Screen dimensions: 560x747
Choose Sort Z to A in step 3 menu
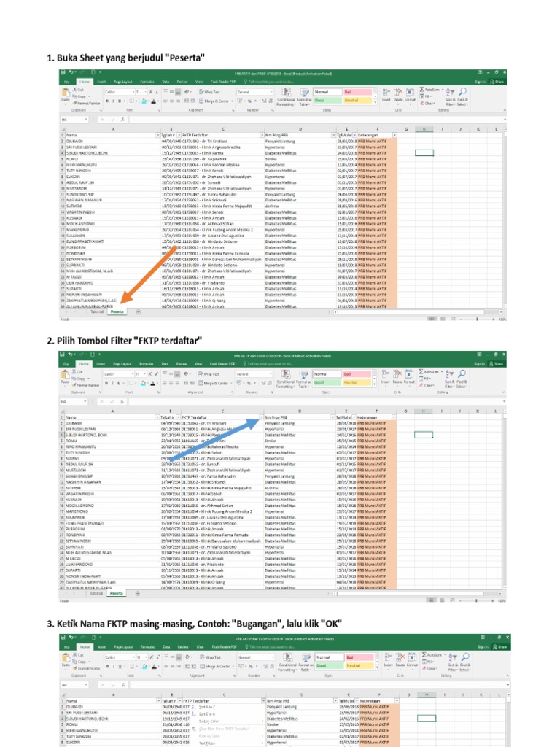206,714
